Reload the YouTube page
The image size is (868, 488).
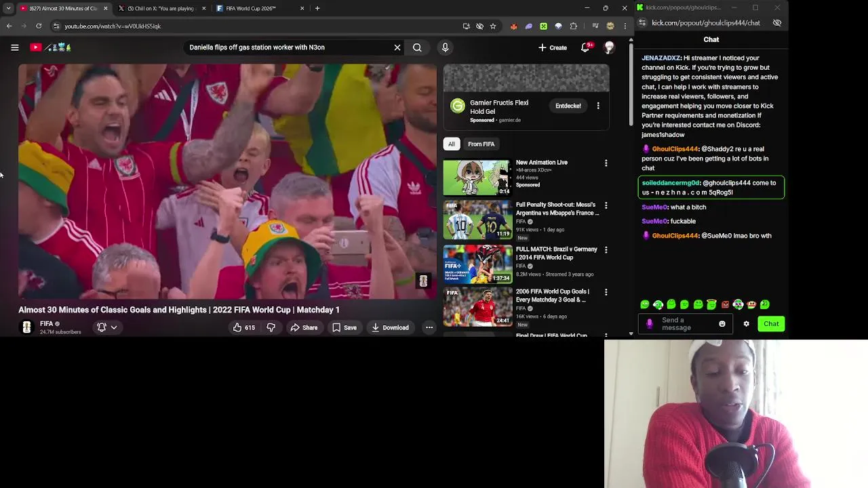[39, 26]
